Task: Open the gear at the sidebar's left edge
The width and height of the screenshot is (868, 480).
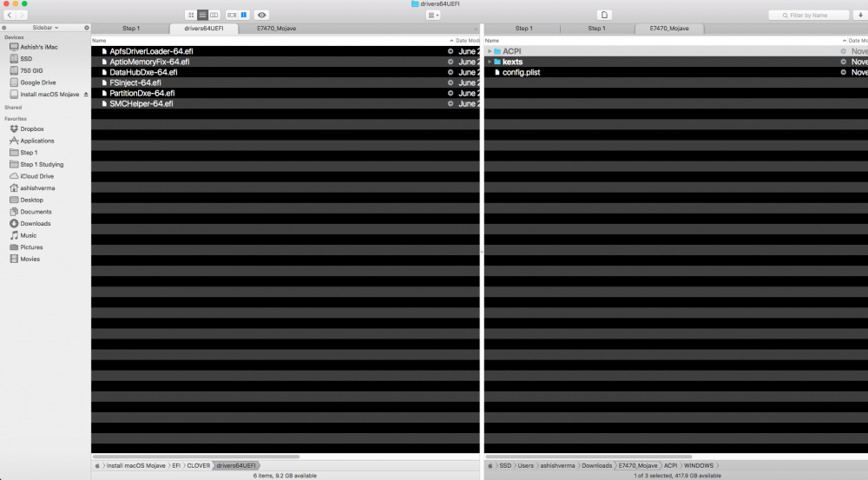Action: [4, 28]
